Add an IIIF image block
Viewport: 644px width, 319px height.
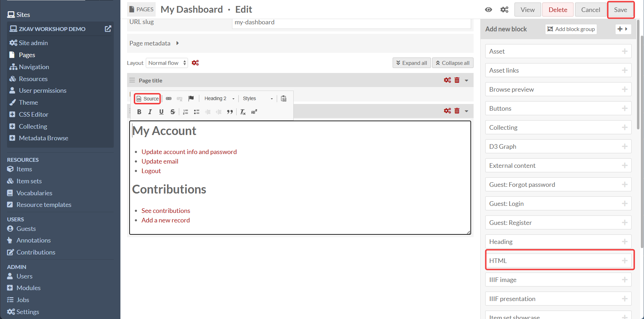click(x=558, y=280)
